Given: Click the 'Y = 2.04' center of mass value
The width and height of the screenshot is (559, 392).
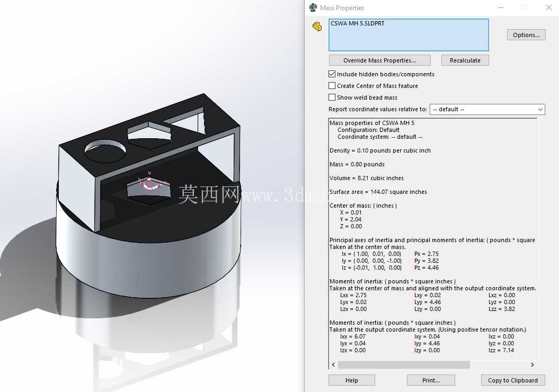Looking at the screenshot, I should pyautogui.click(x=350, y=219).
